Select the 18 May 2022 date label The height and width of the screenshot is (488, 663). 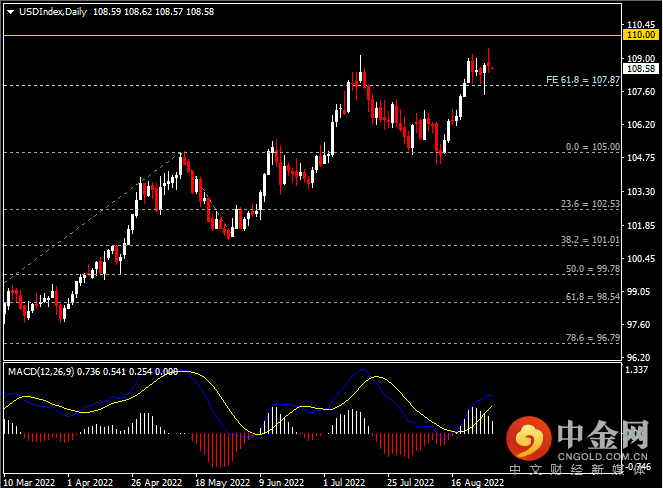pyautogui.click(x=222, y=483)
